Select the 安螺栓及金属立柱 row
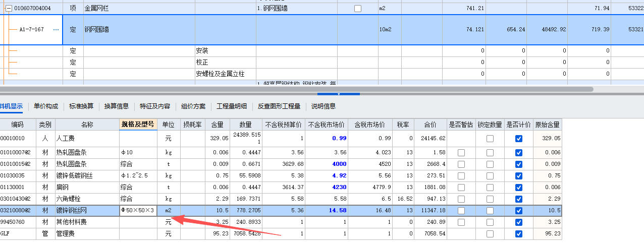Screen dimensions: 644x245 pyautogui.click(x=226, y=74)
